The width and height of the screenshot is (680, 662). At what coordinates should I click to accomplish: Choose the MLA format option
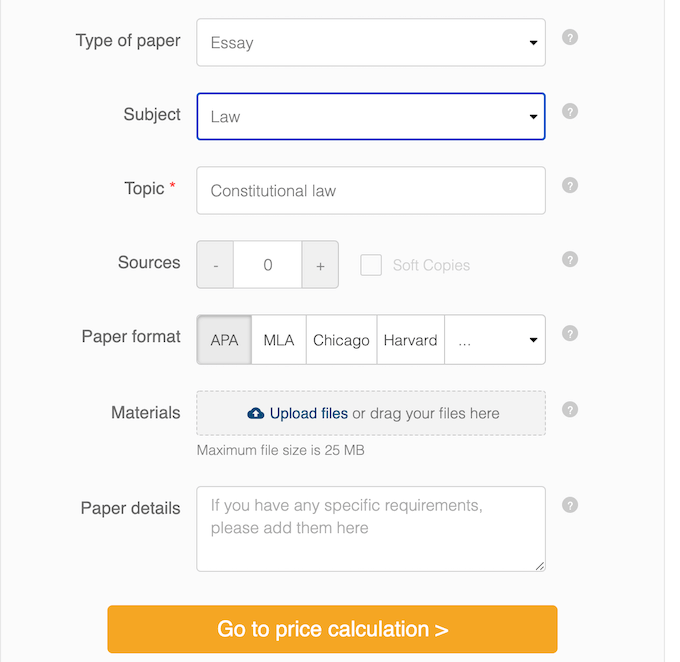pos(279,340)
